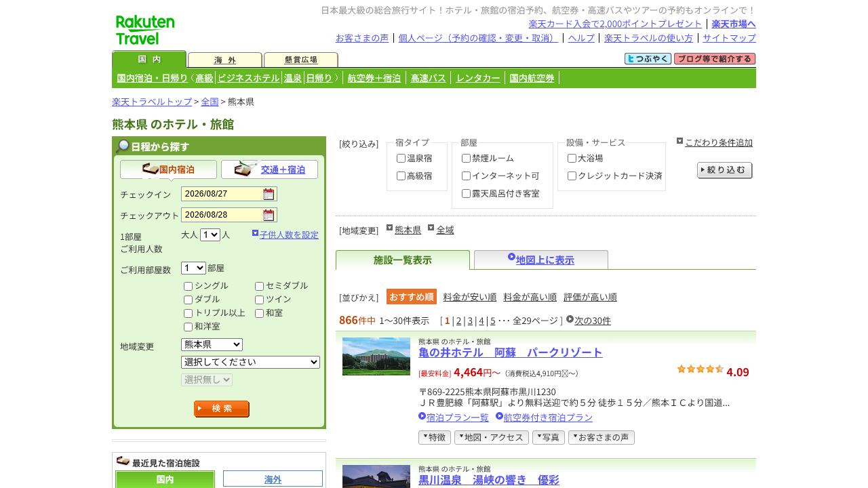The width and height of the screenshot is (868, 488).
Task: Open 亀の井ホテル 阿蘇 パークリゾート link
Action: 511,352
